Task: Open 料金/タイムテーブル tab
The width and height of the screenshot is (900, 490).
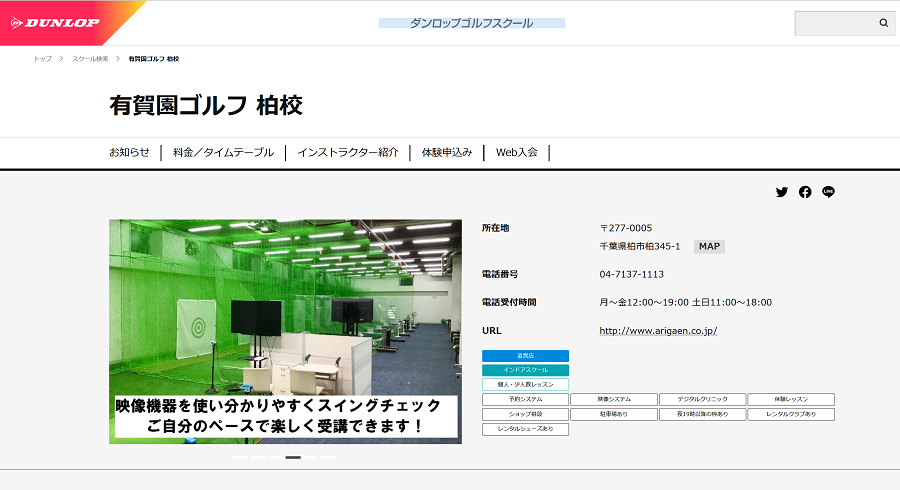Action: [223, 152]
